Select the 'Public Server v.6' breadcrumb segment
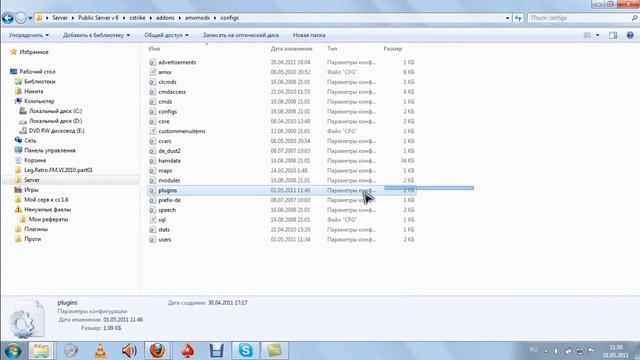Screen dimensions: 640x360 98,18
